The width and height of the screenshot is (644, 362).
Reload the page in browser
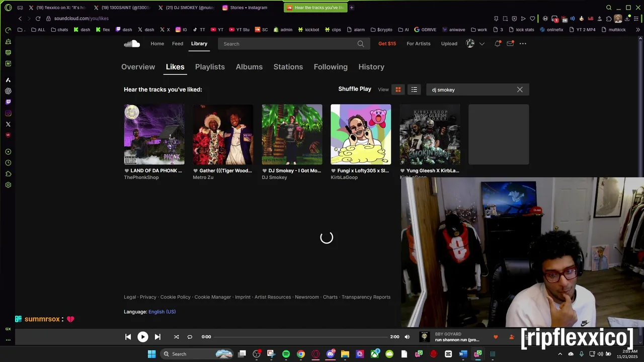point(38,19)
